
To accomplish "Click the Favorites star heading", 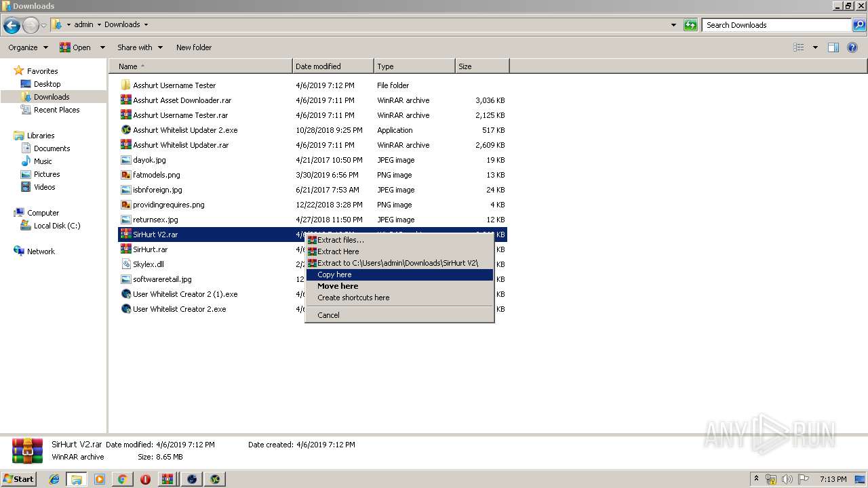I will [42, 71].
